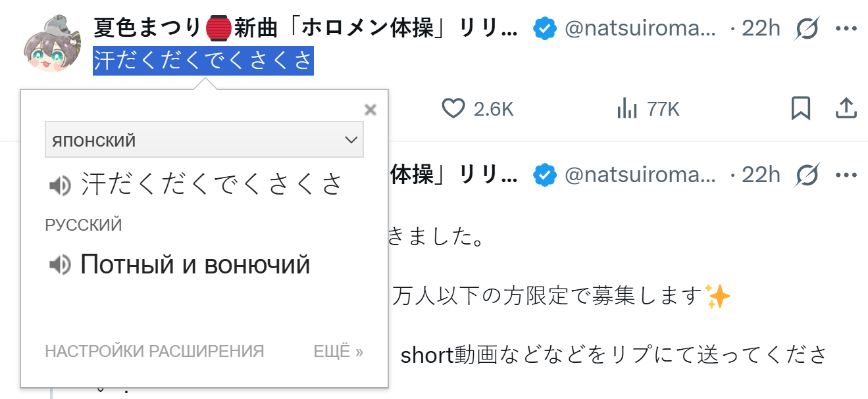The height and width of the screenshot is (399, 868).
Task: Like the tweet with 2.6K likes
Action: [453, 108]
